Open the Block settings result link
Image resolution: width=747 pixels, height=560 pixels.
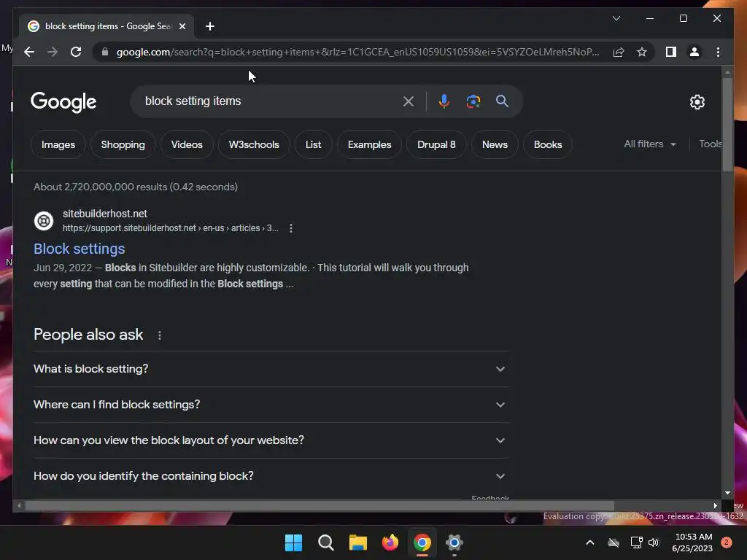[79, 249]
